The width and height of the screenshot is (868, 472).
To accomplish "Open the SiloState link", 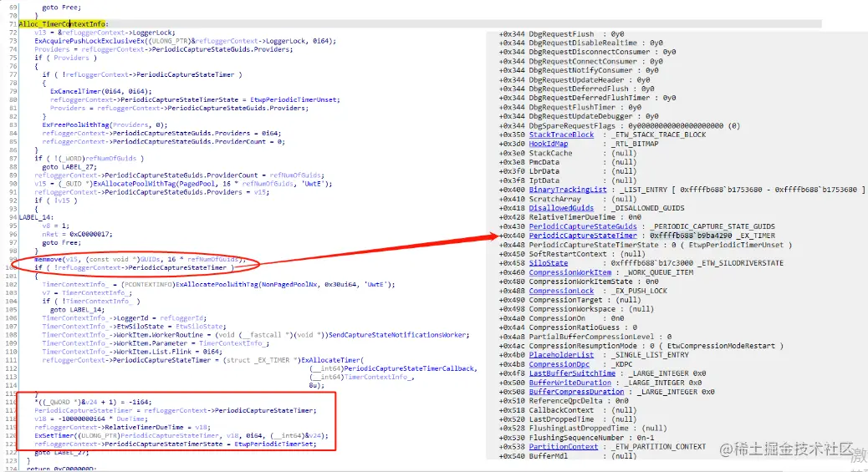I will coord(548,263).
